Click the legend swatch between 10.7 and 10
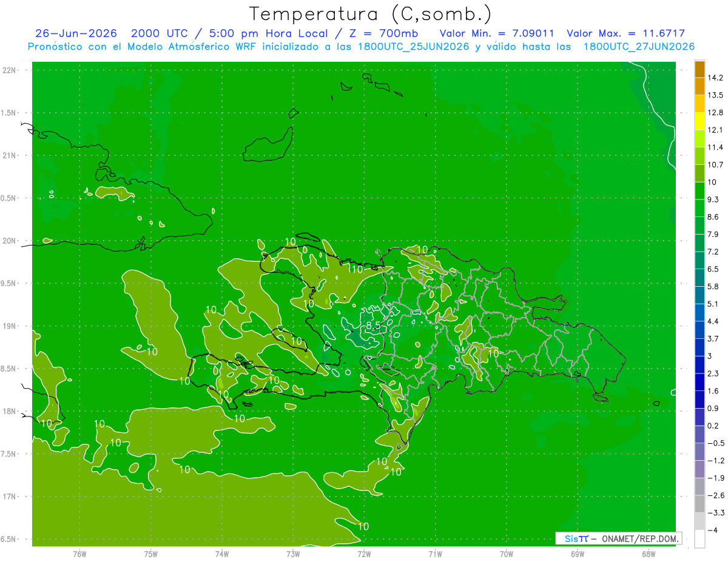 (x=699, y=173)
